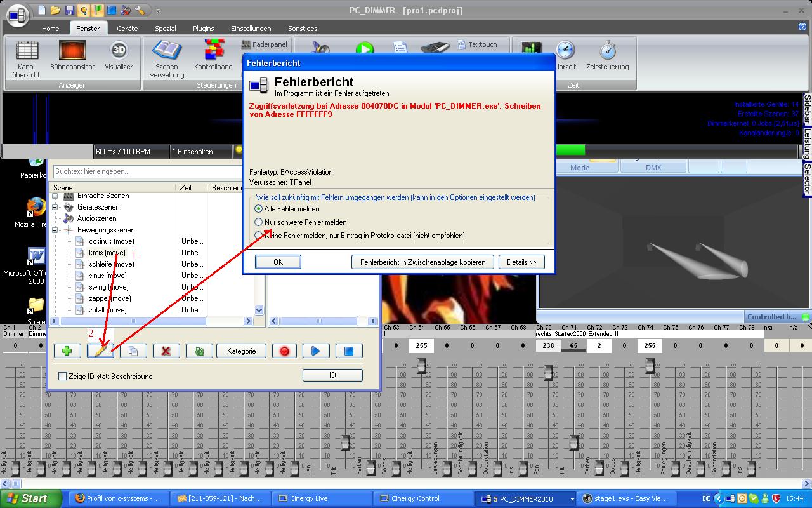Image resolution: width=812 pixels, height=508 pixels.
Task: Click the keyboard icon in ribbon
Action: (x=436, y=48)
